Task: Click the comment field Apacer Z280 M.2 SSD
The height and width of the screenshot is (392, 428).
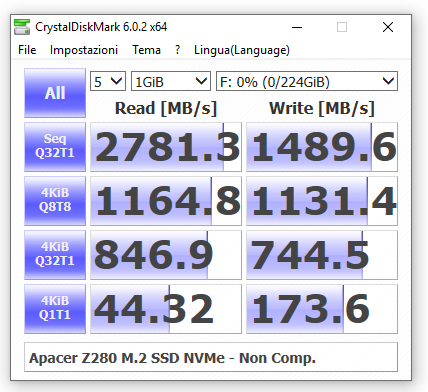Action: click(x=211, y=357)
